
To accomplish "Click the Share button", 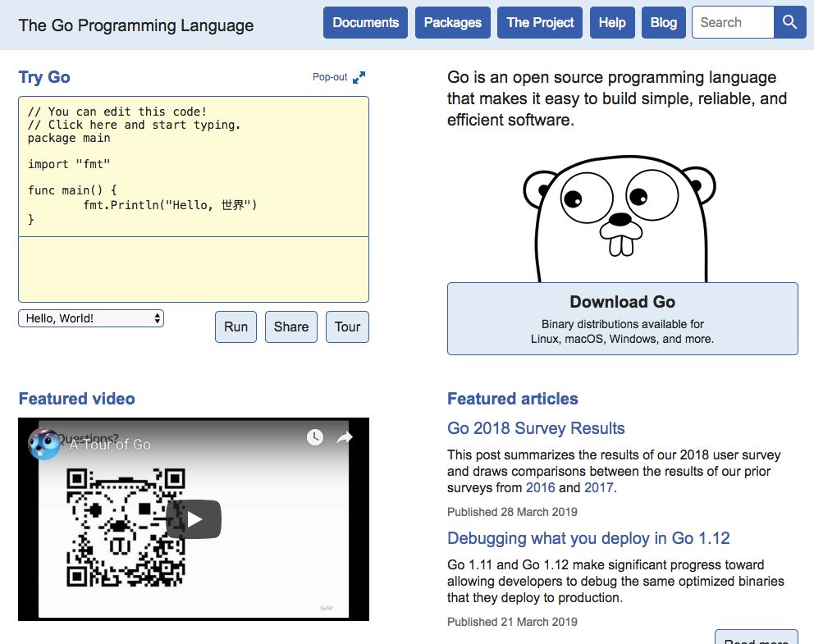I will tap(291, 327).
